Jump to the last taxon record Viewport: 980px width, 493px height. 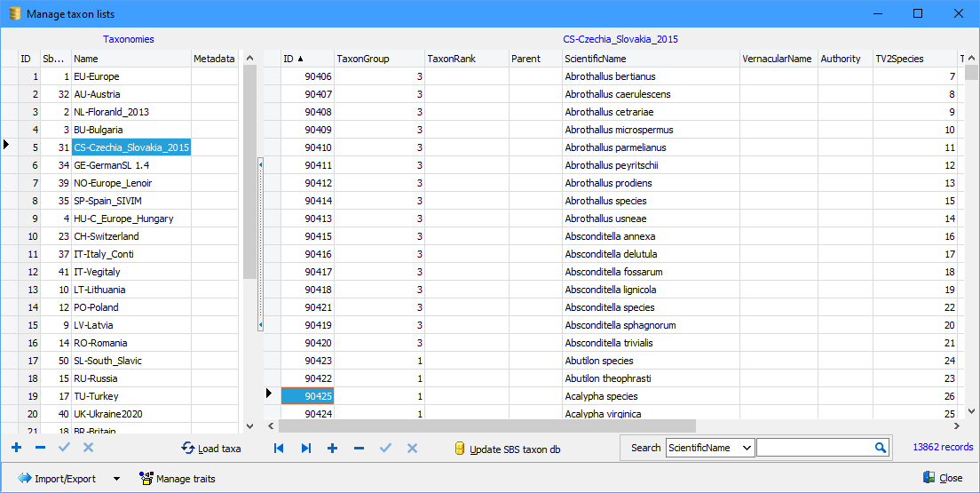click(x=306, y=449)
